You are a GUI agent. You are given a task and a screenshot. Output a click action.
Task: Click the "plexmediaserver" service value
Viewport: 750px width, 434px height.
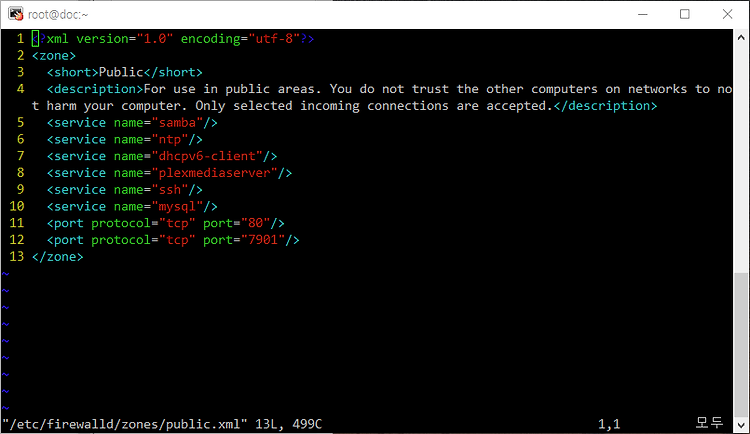coord(215,173)
